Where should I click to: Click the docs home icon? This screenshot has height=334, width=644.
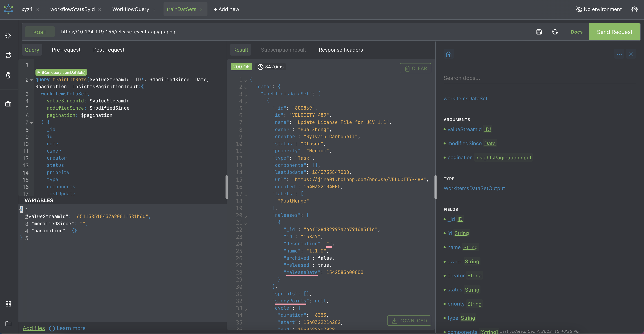pyautogui.click(x=448, y=54)
